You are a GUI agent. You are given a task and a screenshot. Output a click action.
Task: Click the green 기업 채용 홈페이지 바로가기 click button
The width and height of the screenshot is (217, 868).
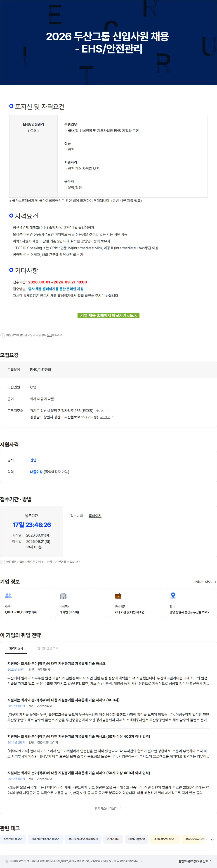[x=108, y=315]
